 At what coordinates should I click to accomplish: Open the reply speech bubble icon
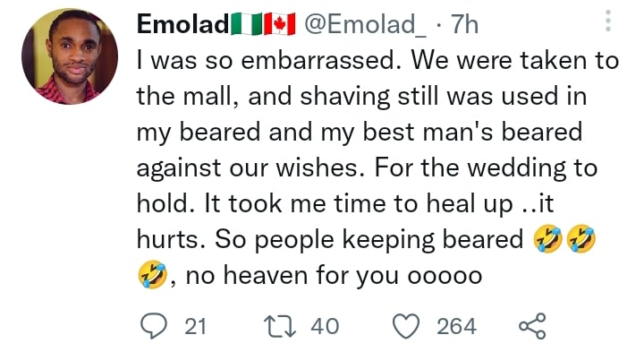(154, 326)
